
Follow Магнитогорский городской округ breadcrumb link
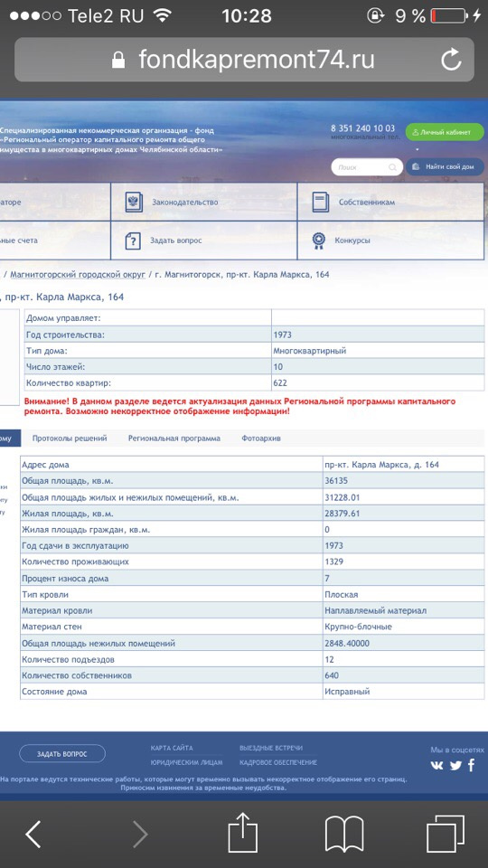click(x=78, y=275)
